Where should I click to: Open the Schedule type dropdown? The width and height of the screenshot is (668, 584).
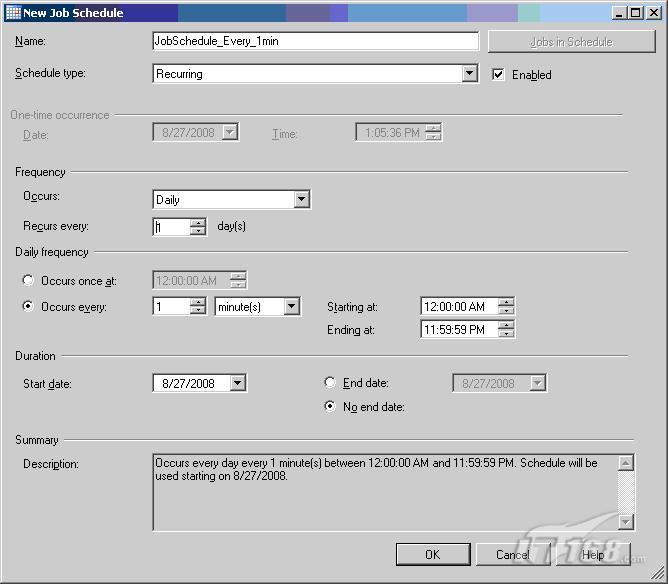coord(469,74)
